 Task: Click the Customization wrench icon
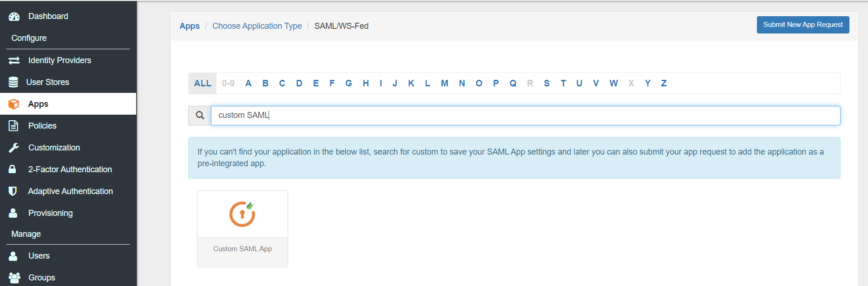13,148
